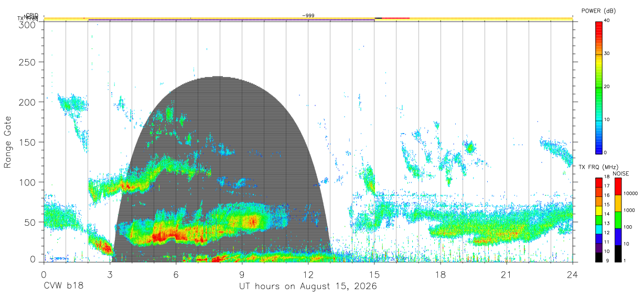This screenshot has height=297, width=644.
Task: Click the 3 hour tick on time axis
Action: click(110, 274)
